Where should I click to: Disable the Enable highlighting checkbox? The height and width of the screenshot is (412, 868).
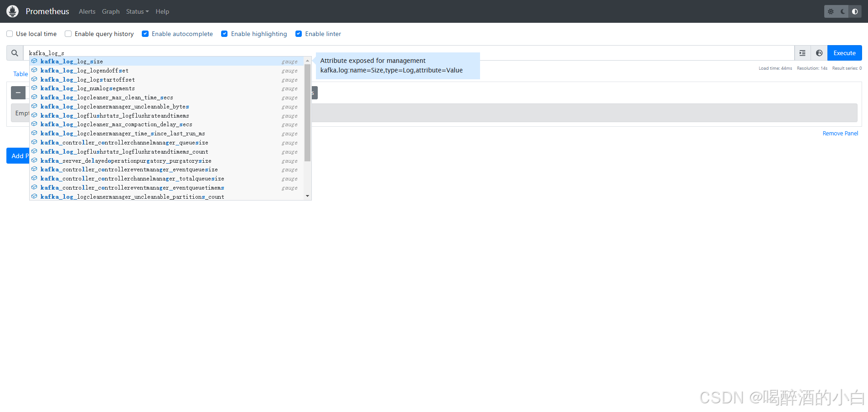[224, 34]
